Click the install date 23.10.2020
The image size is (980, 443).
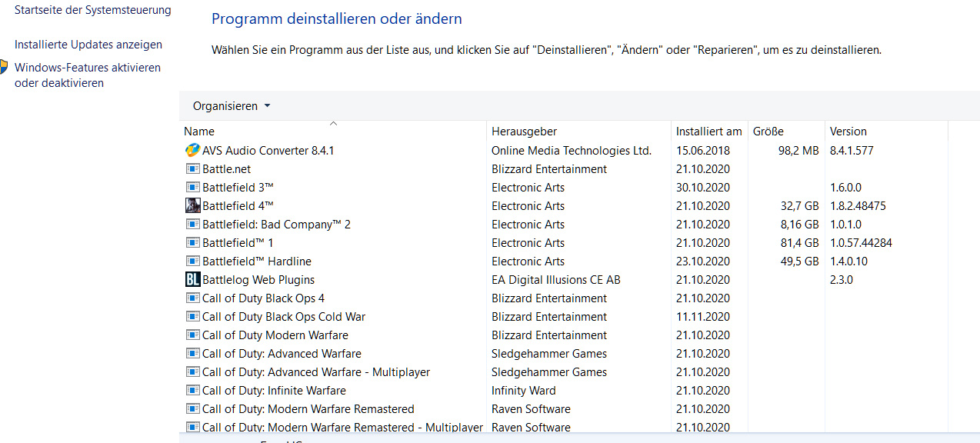pyautogui.click(x=703, y=261)
